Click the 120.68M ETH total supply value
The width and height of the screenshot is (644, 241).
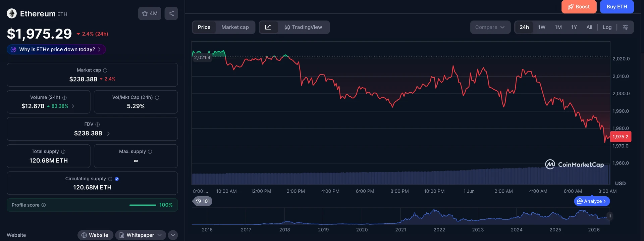pyautogui.click(x=49, y=161)
